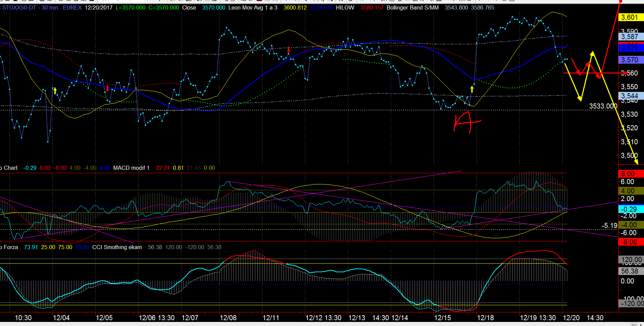
Task: Click the 12/08 date on time axis
Action: click(x=228, y=318)
